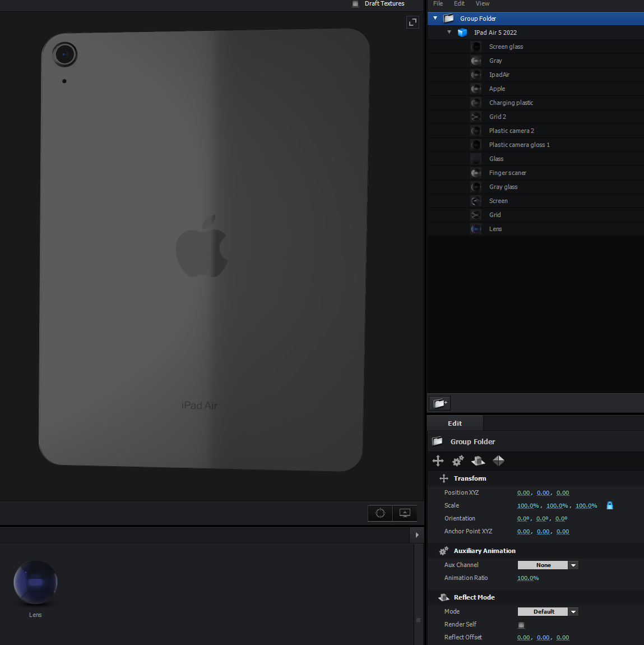Click the Position X value field

[523, 493]
